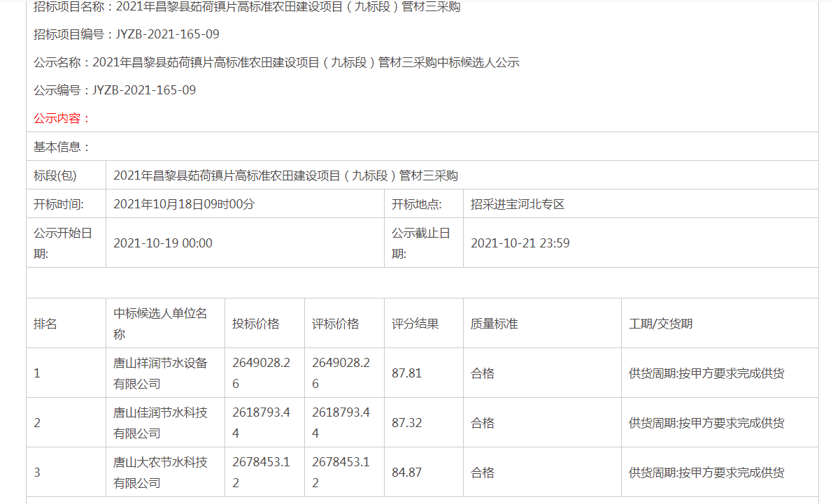The height and width of the screenshot is (504, 833).
Task: Click the 公示开始日期 label cell
Action: coord(66,243)
